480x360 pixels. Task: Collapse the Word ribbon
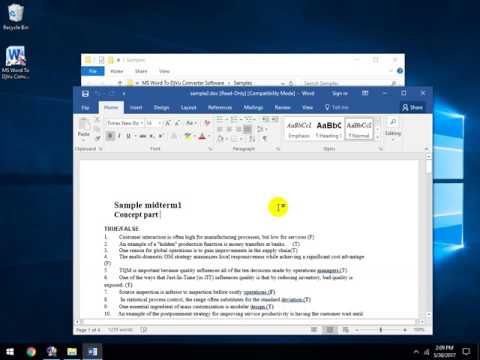(426, 149)
